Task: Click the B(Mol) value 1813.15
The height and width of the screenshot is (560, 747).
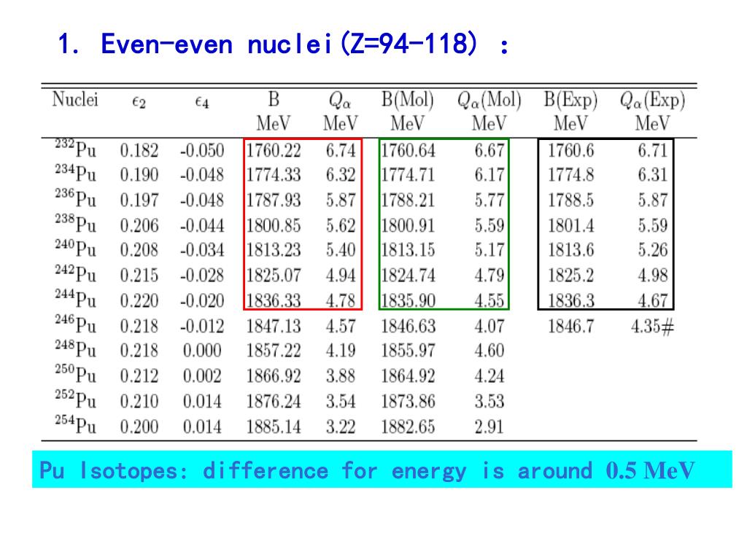Action: pyautogui.click(x=408, y=250)
